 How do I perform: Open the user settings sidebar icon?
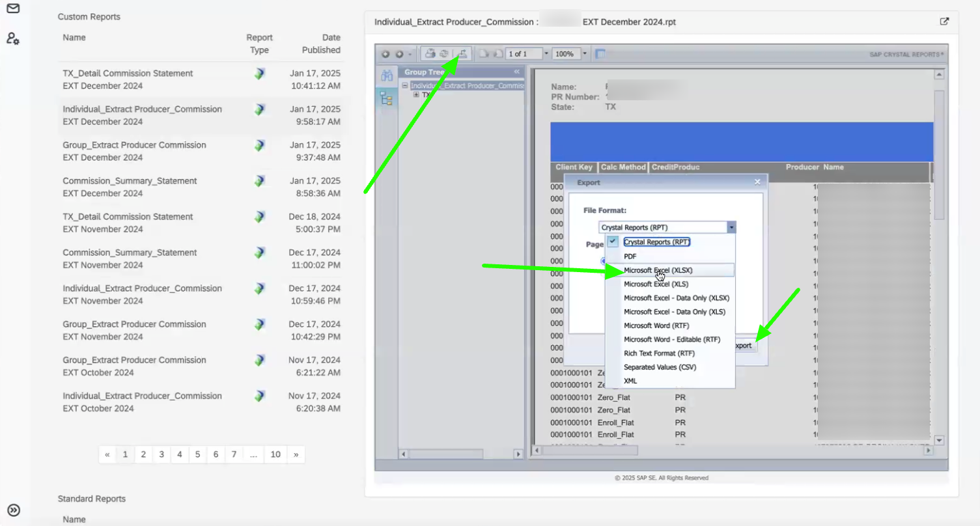13,38
